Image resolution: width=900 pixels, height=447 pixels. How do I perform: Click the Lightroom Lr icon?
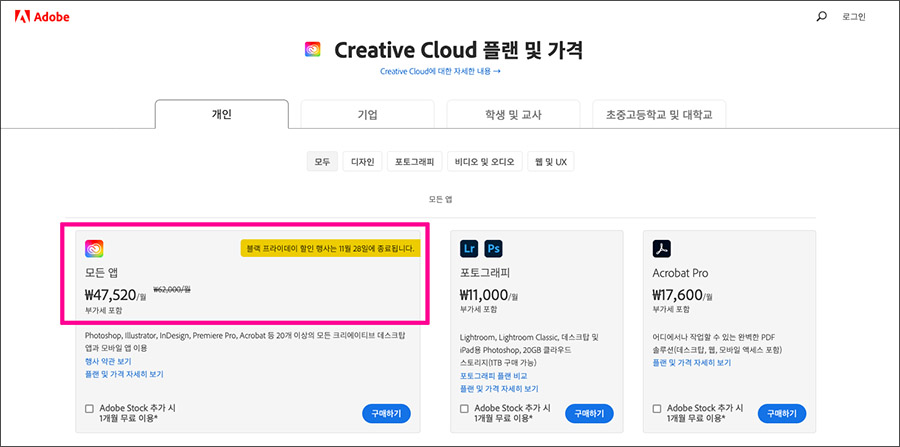point(469,248)
